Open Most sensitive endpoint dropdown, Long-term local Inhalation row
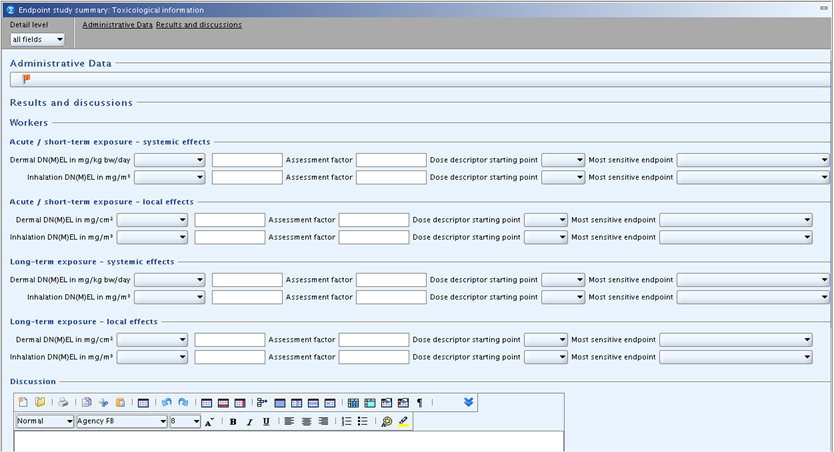834x452 pixels. (736, 357)
